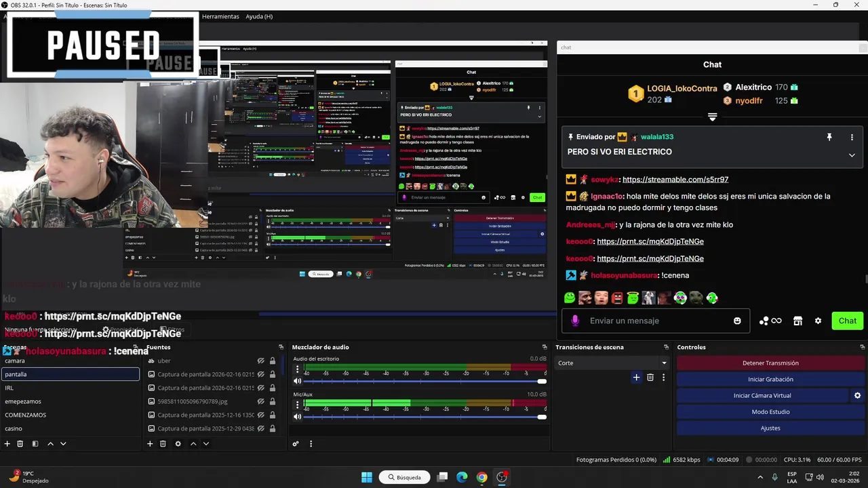Open Ayuda (H) menu
868x488 pixels.
click(259, 16)
